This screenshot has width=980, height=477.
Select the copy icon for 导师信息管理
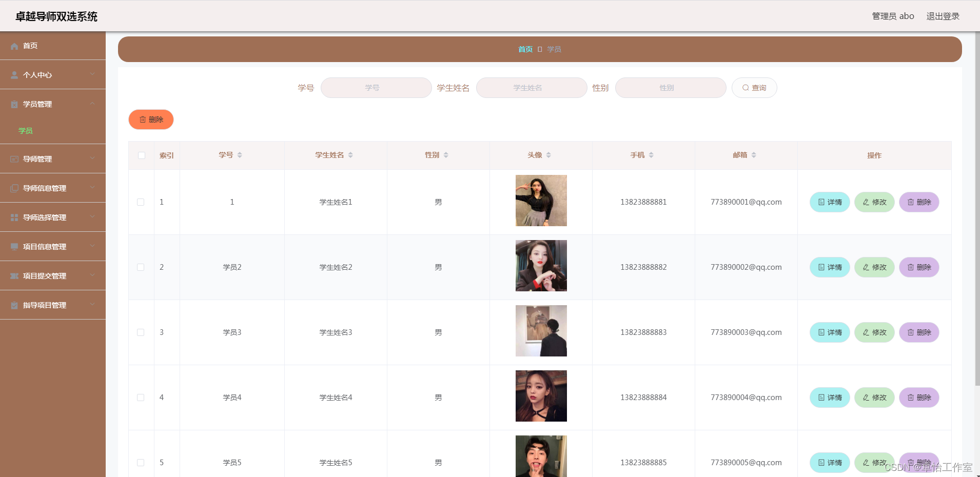14,188
